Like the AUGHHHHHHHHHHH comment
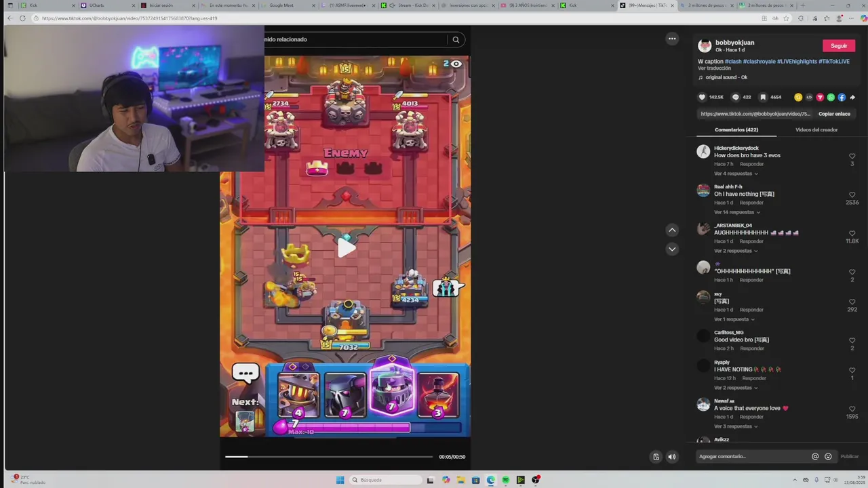868x488 pixels. click(852, 233)
